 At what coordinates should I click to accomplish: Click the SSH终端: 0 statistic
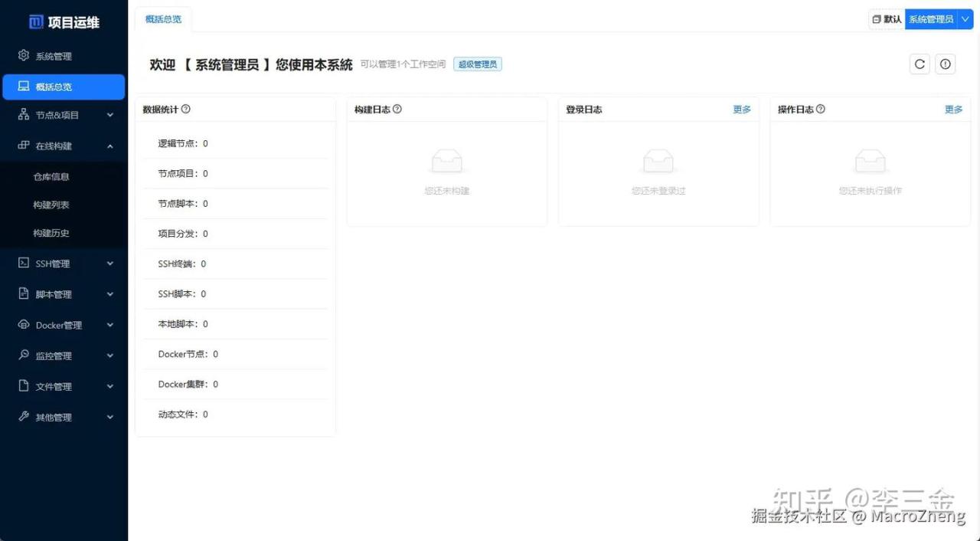pyautogui.click(x=182, y=264)
